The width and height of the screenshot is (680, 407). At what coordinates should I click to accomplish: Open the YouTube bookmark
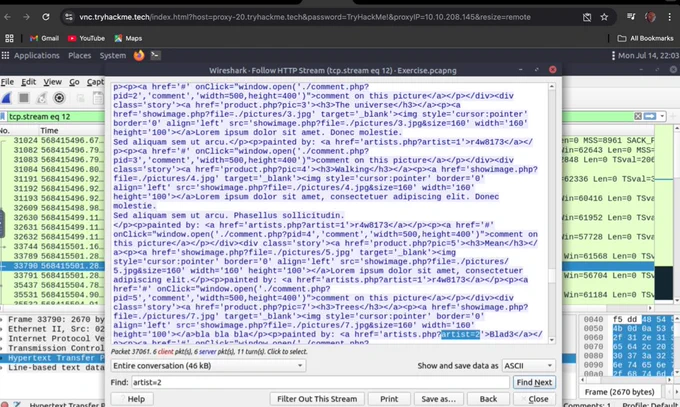[x=86, y=38]
